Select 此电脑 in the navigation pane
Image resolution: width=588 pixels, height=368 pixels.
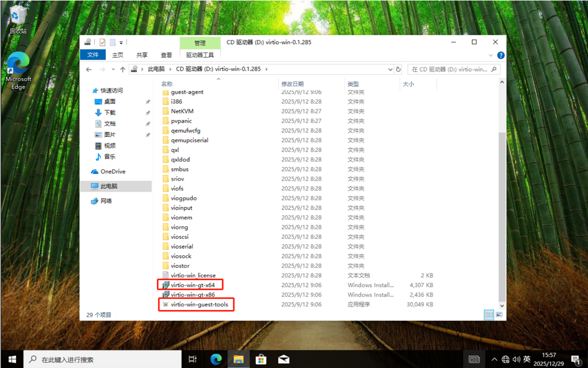[x=109, y=186]
